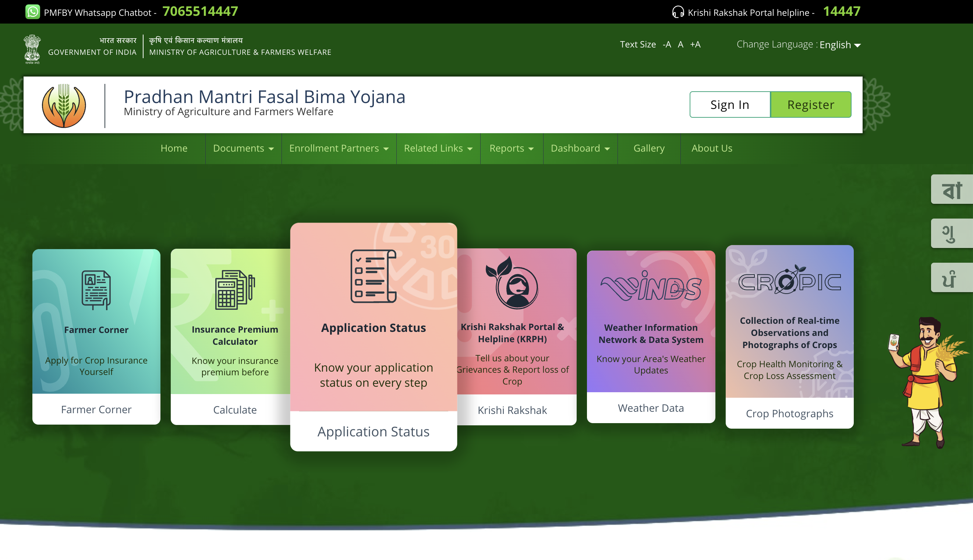This screenshot has width=973, height=560.
Task: Click the Weather Data card button
Action: click(x=651, y=408)
